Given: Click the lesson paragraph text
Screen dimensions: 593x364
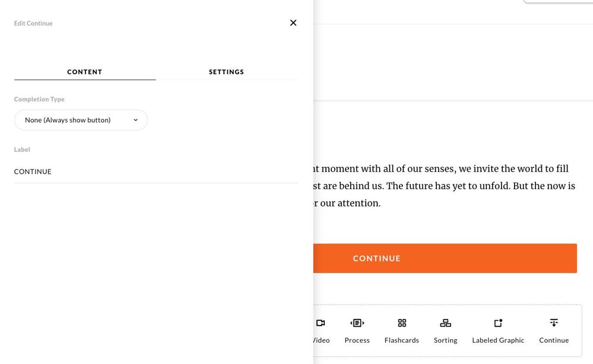Looking at the screenshot, I should coord(442,186).
